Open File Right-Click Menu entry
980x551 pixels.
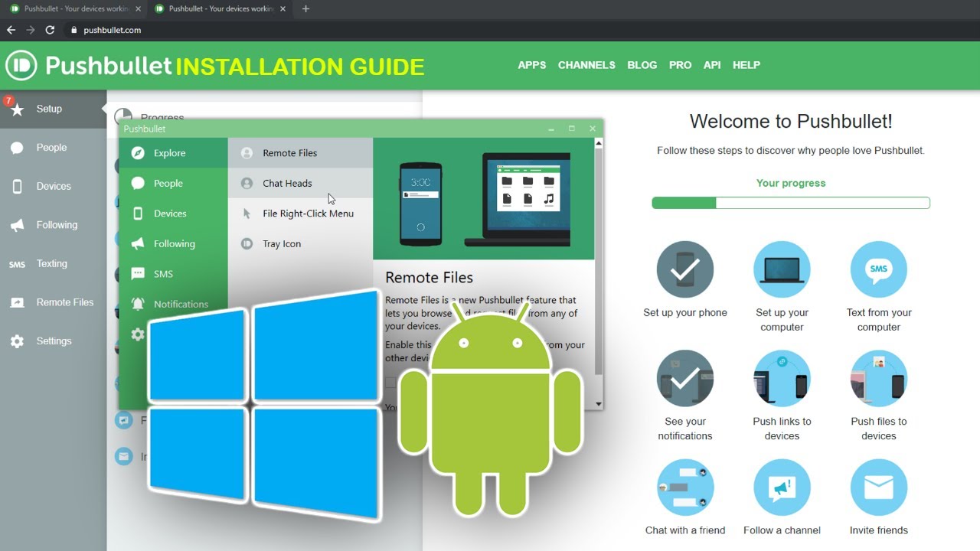click(300, 214)
